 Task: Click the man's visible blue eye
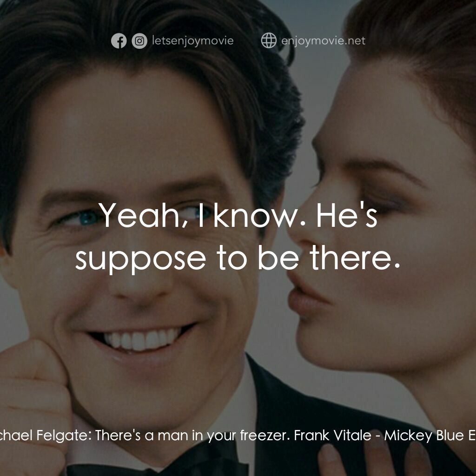pyautogui.click(x=87, y=218)
